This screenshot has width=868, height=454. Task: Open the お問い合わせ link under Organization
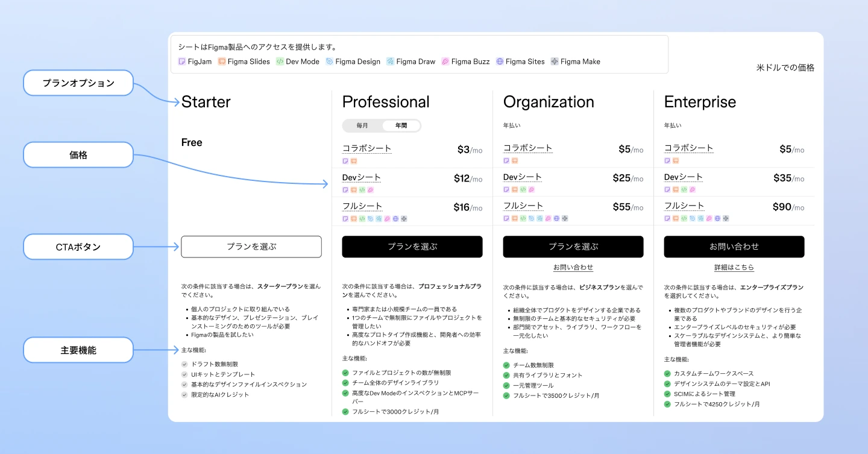(x=573, y=267)
